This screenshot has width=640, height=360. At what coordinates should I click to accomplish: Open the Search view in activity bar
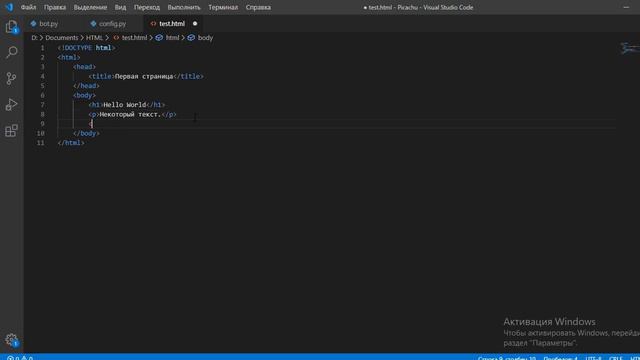pyautogui.click(x=11, y=52)
